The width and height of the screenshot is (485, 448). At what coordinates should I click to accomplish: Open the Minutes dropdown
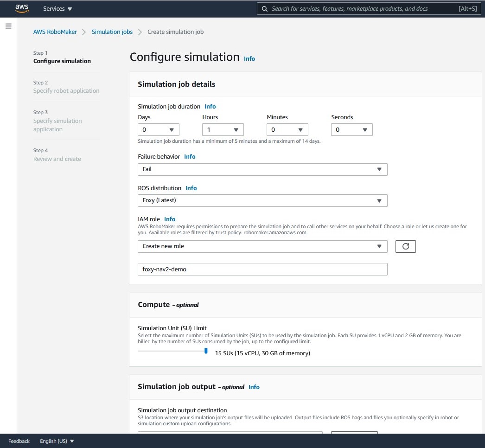tap(287, 130)
